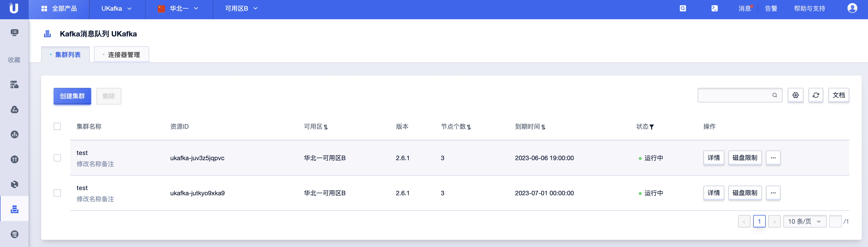The image size is (868, 247).
Task: Select the UKafka sidebar icon
Action: click(15, 209)
